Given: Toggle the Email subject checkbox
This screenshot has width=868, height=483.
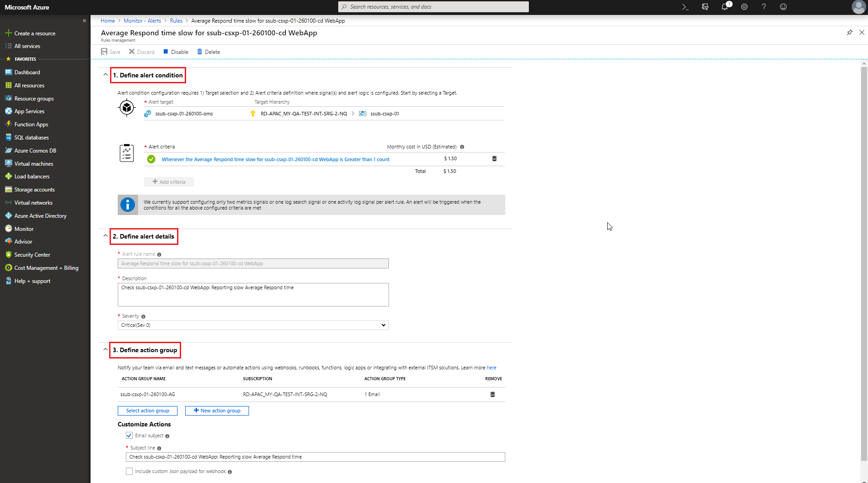Looking at the screenshot, I should tap(129, 435).
